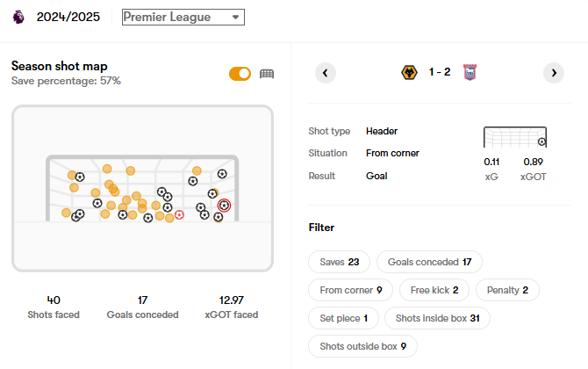Click the Wolves club crest
Screen dimensions: 588x369
pos(408,73)
